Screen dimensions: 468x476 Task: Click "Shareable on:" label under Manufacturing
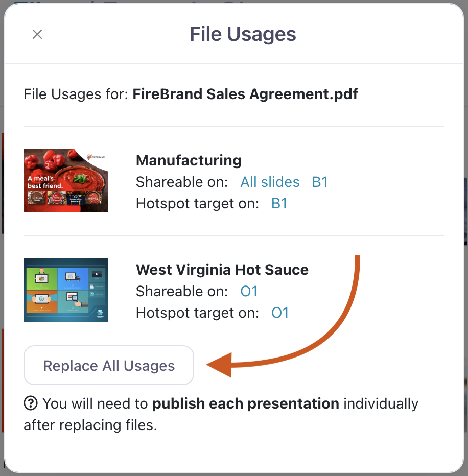[182, 182]
